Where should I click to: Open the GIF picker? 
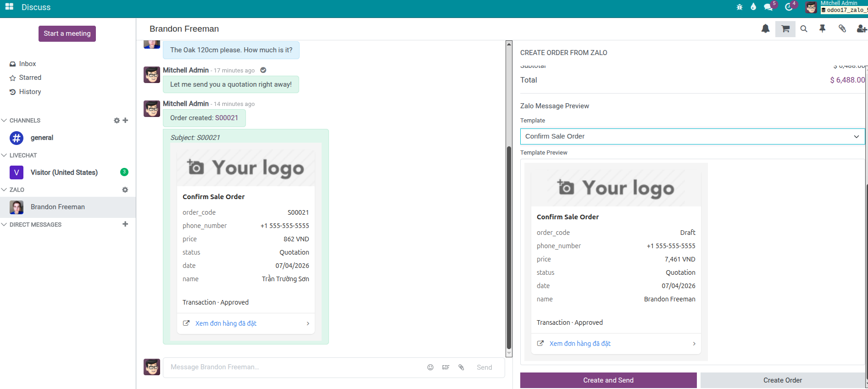click(x=445, y=367)
